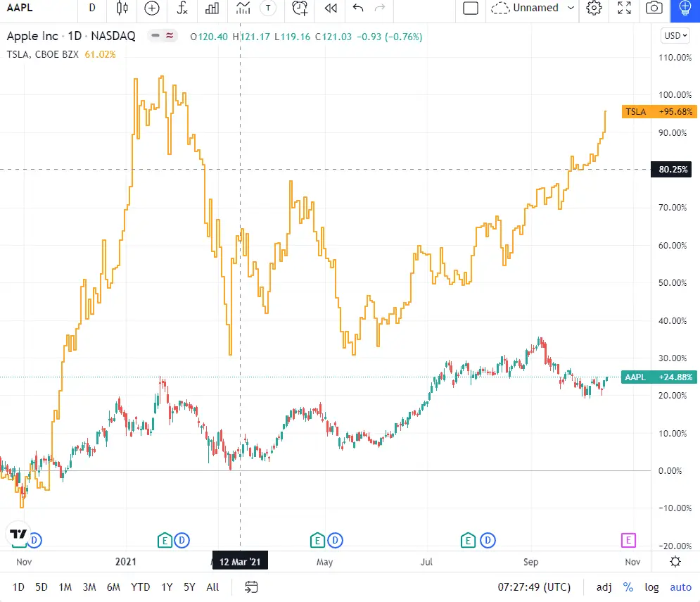Set range to 5Y
Viewport: 700px width, 602px height.
(189, 587)
